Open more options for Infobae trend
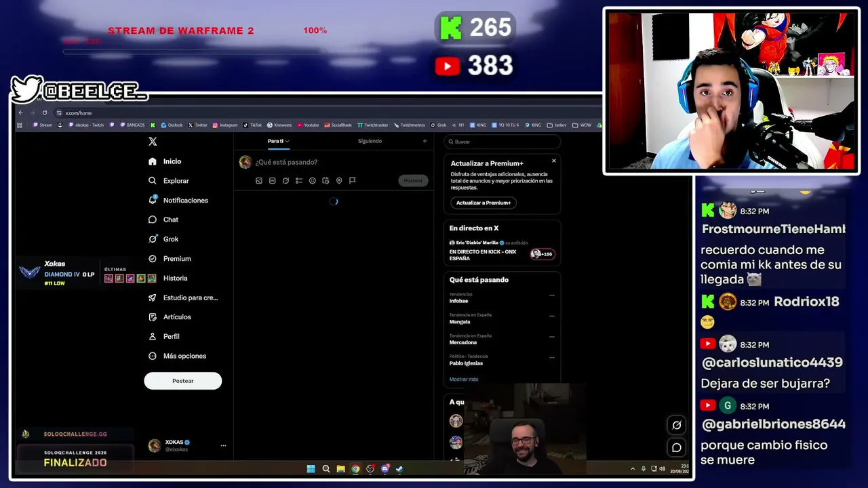868x488 pixels. tap(552, 296)
